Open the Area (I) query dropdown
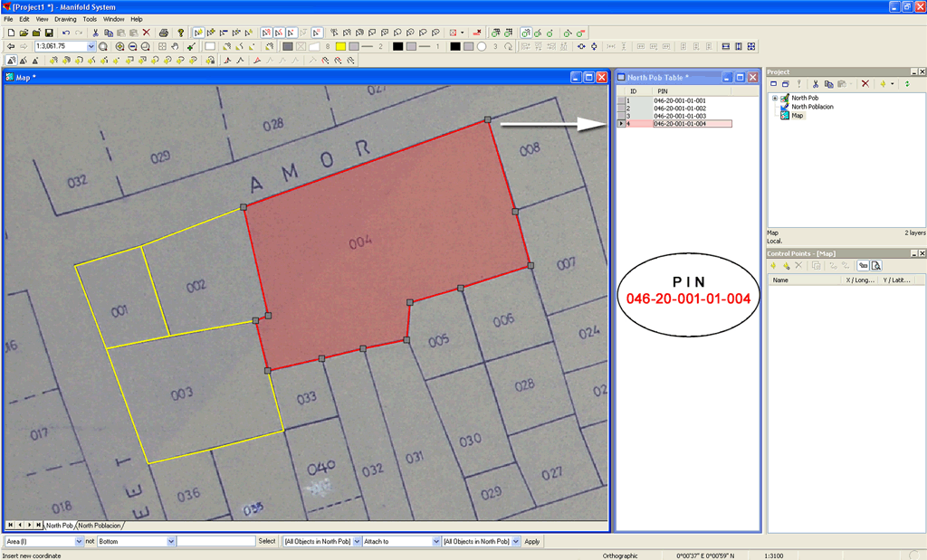 click(x=80, y=542)
